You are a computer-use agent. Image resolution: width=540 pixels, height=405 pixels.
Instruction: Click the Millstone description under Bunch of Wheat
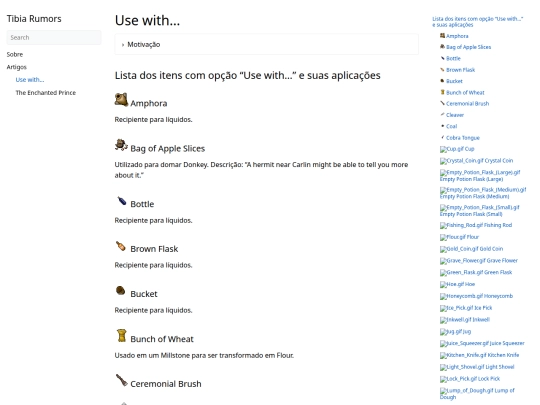[204, 355]
